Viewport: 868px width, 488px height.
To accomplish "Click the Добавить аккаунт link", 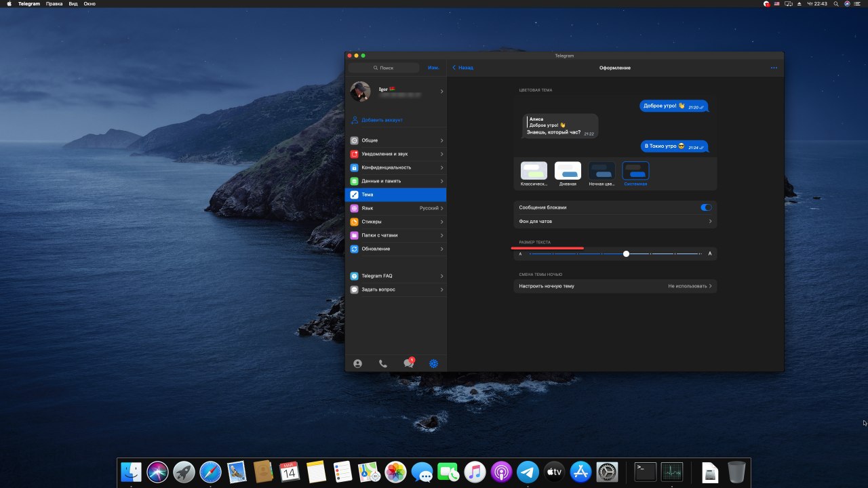I will [382, 120].
